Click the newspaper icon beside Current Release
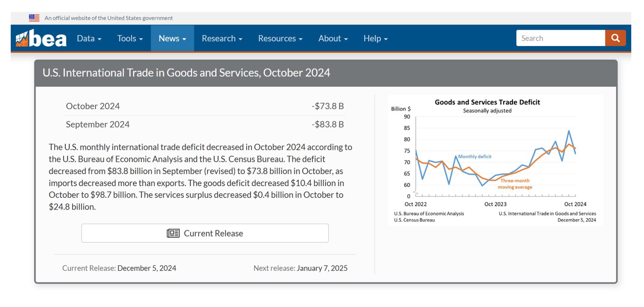Image resolution: width=644 pixels, height=307 pixels. tap(173, 233)
